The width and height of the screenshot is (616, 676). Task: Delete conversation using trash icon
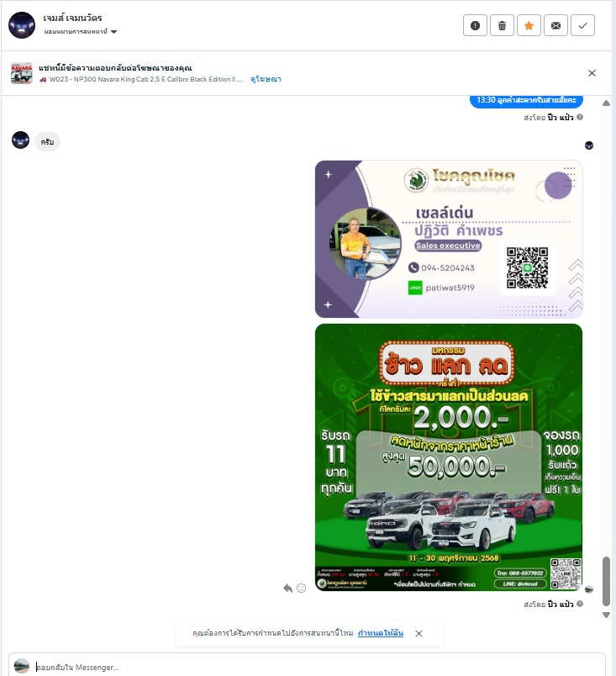tap(502, 25)
